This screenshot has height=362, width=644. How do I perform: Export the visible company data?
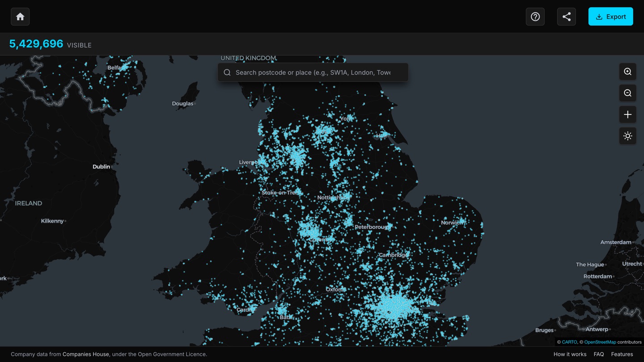coord(611,17)
